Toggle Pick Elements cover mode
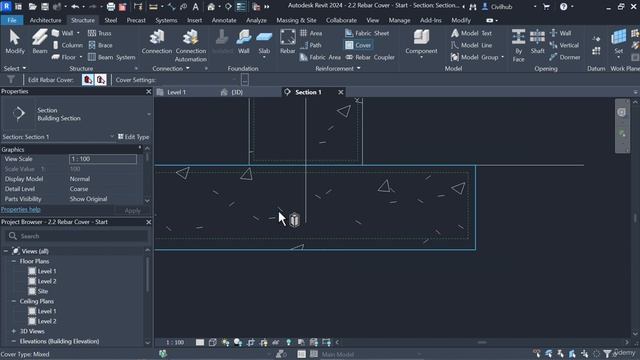640x360 pixels. tap(88, 80)
